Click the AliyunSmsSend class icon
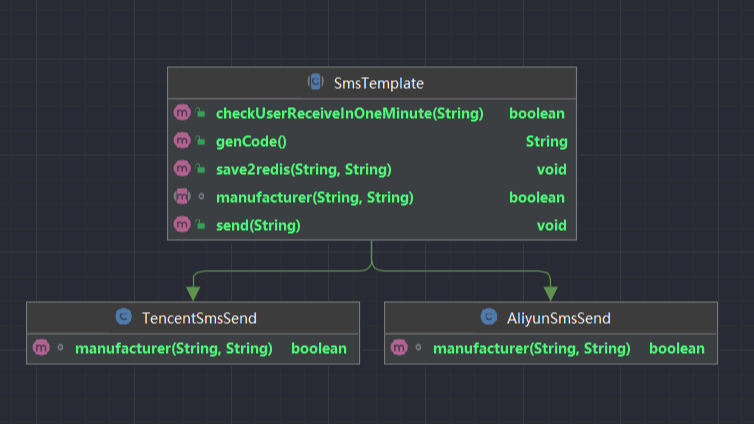 [488, 318]
